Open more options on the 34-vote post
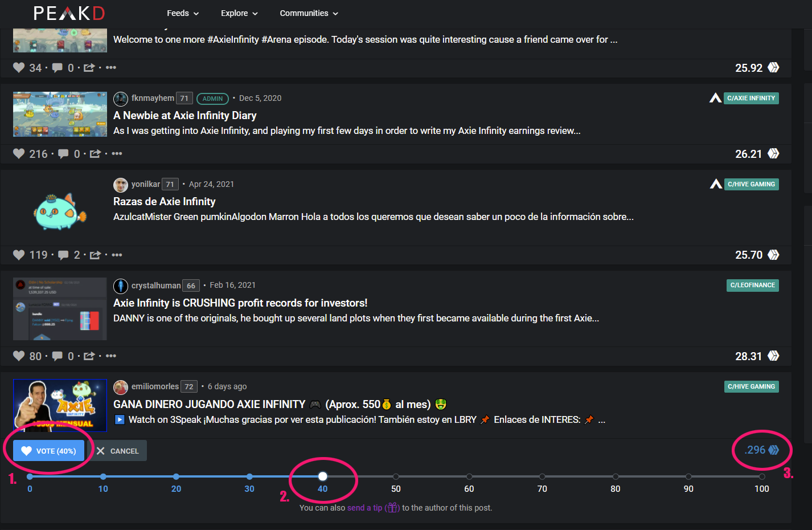Viewport: 812px width, 530px height. click(111, 68)
